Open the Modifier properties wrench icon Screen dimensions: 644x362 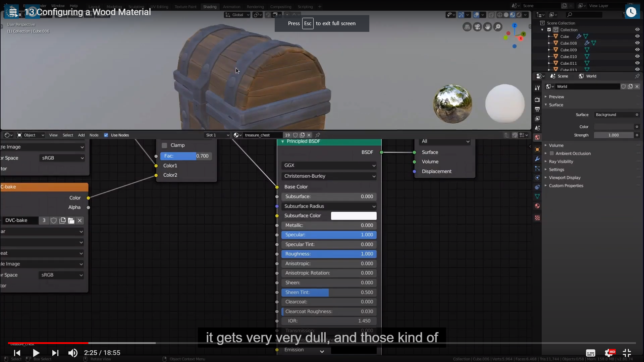coord(537,159)
